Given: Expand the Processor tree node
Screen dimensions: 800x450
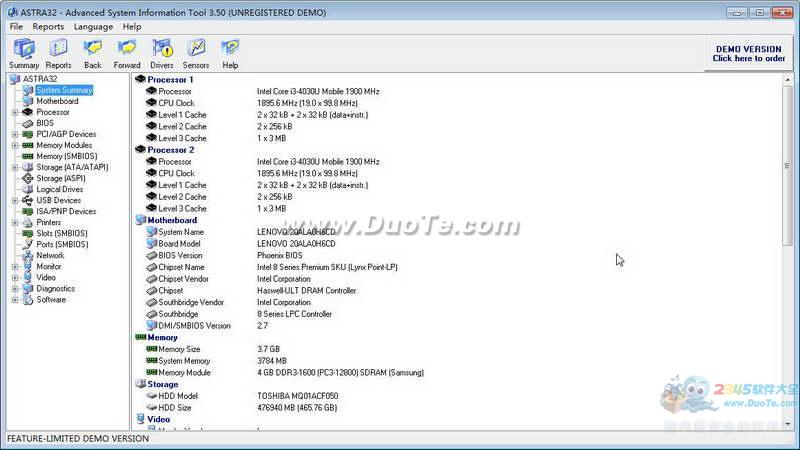Looking at the screenshot, I should click(15, 112).
